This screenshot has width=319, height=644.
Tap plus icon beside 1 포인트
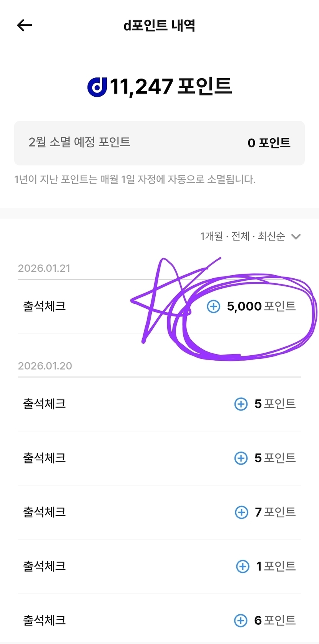[x=243, y=566]
